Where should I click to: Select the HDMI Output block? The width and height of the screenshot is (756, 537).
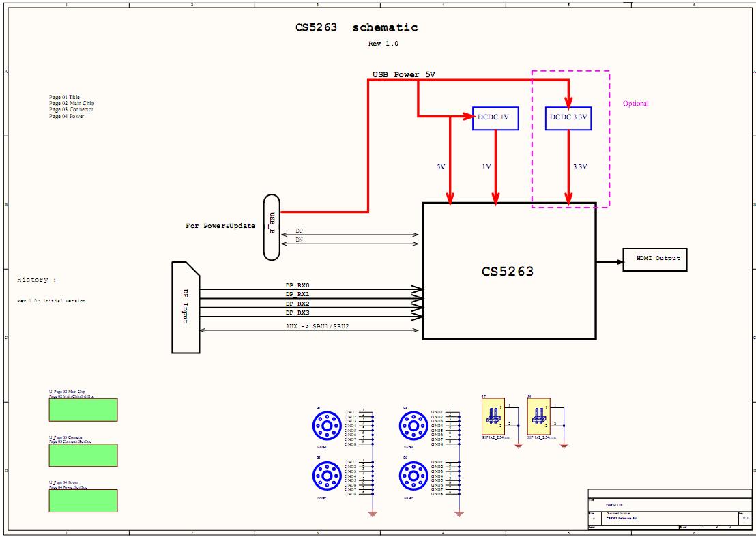(x=655, y=259)
